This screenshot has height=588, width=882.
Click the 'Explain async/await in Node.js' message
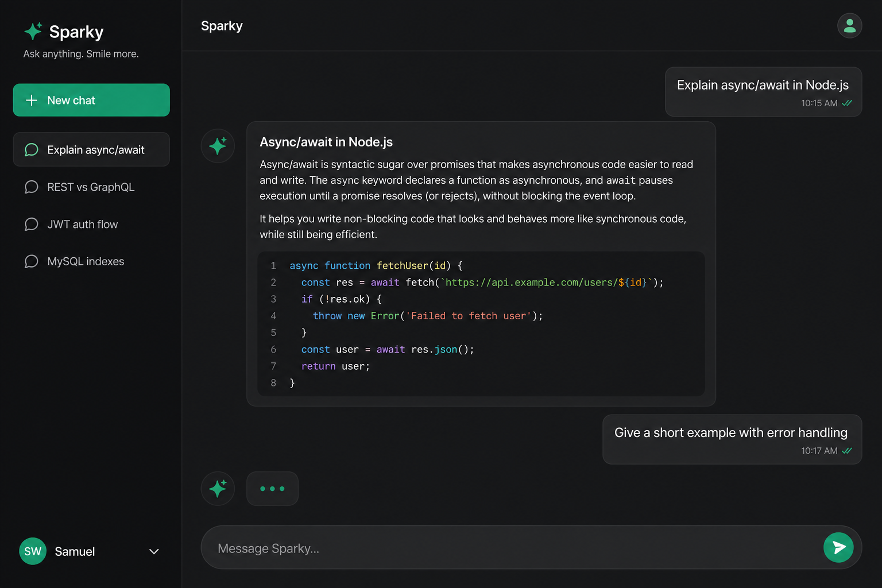pos(763,92)
